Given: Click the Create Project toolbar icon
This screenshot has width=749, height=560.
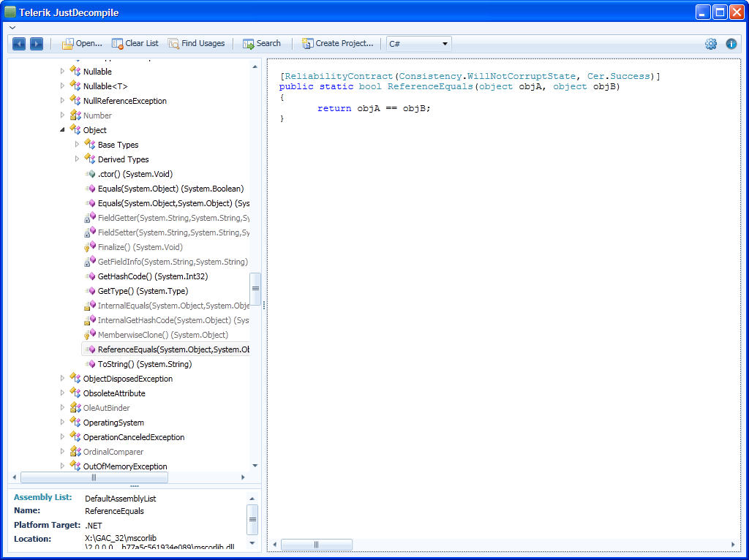Looking at the screenshot, I should [307, 44].
